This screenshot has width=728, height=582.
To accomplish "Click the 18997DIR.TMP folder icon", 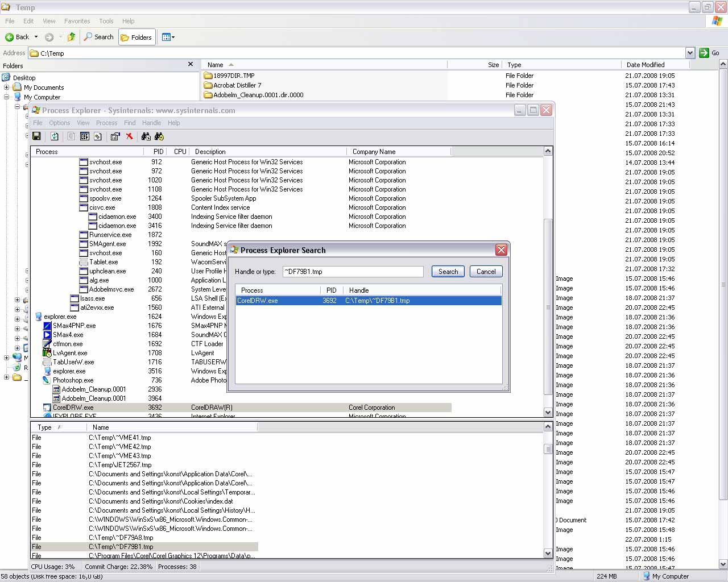I will [208, 76].
